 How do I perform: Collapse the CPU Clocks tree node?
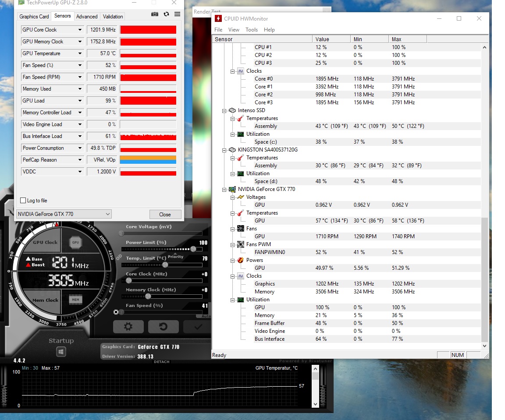tap(232, 71)
